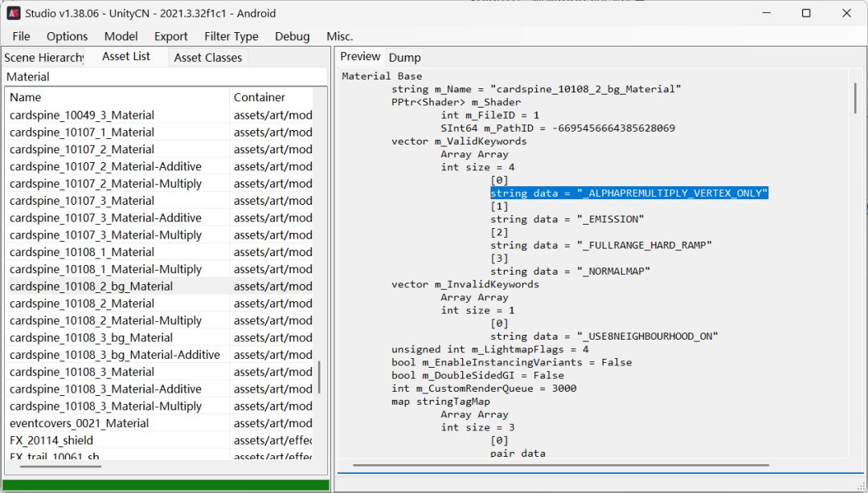Select cardspine_10108_2_bg_Material row
The height and width of the screenshot is (493, 868).
159,287
